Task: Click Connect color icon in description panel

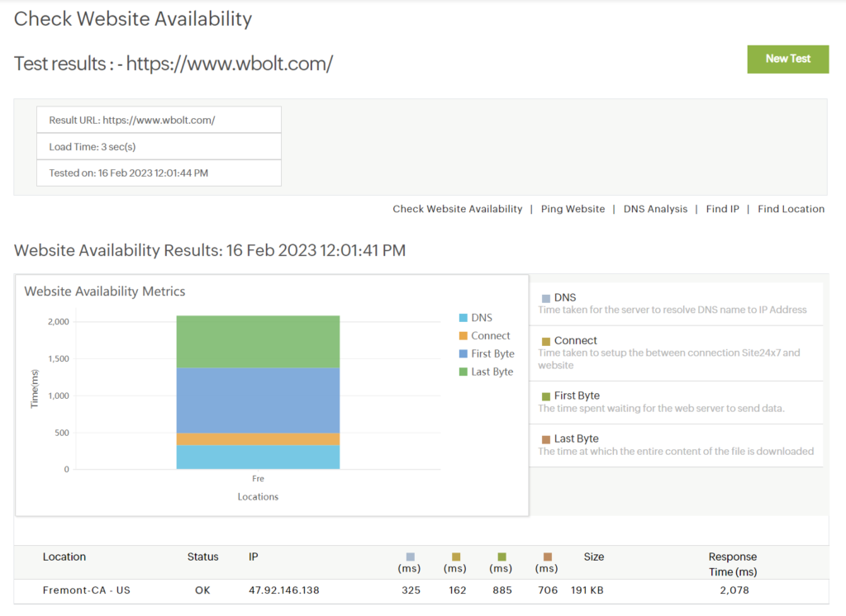Action: point(546,341)
